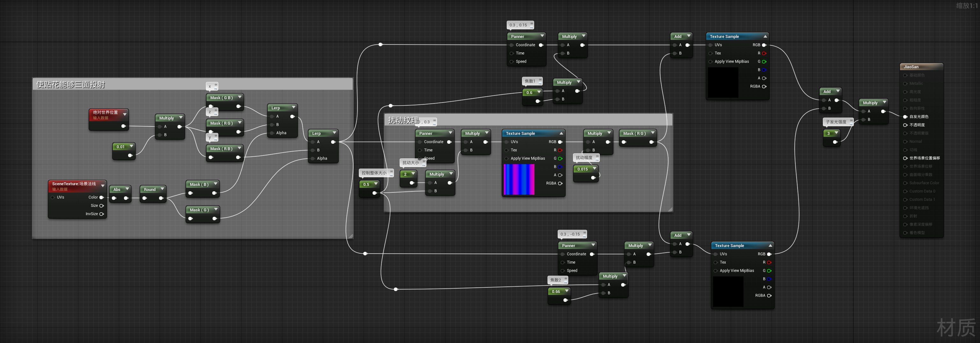Click the Abs node title
This screenshot has height=343, width=980.
coord(117,189)
